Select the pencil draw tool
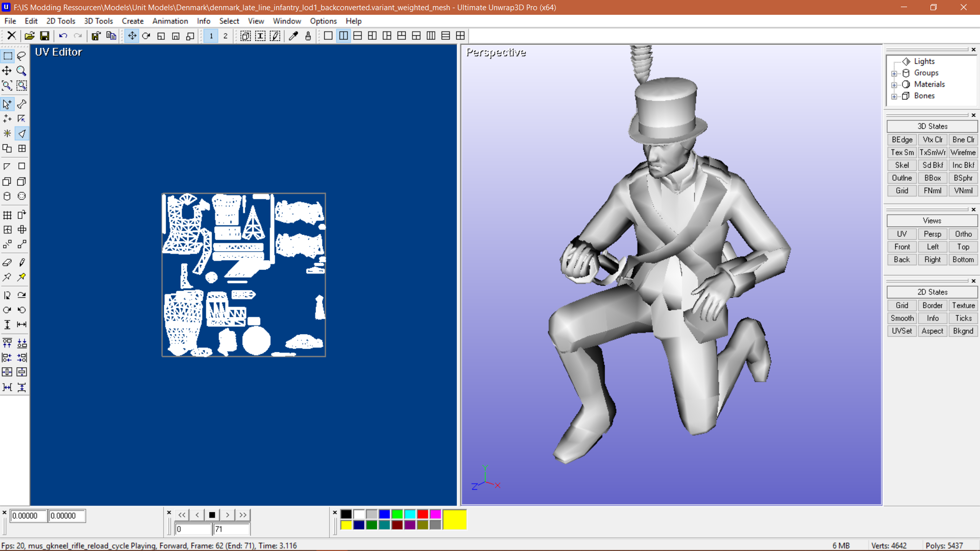The image size is (980, 551). pos(21,262)
